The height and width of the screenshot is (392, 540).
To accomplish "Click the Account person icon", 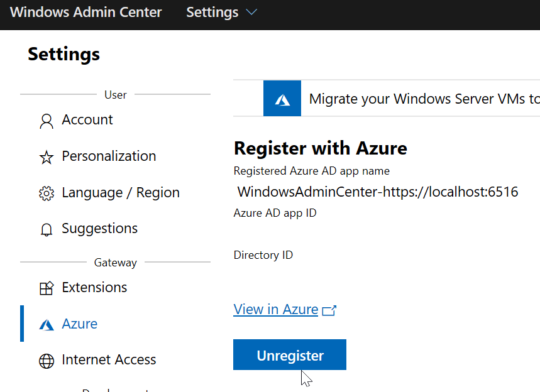I will tap(47, 121).
